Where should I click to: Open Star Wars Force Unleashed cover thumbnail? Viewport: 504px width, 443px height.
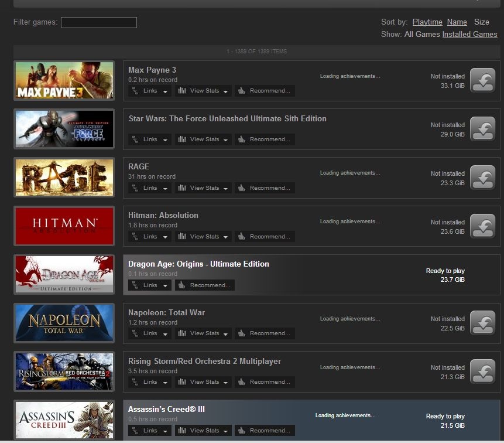pyautogui.click(x=64, y=129)
